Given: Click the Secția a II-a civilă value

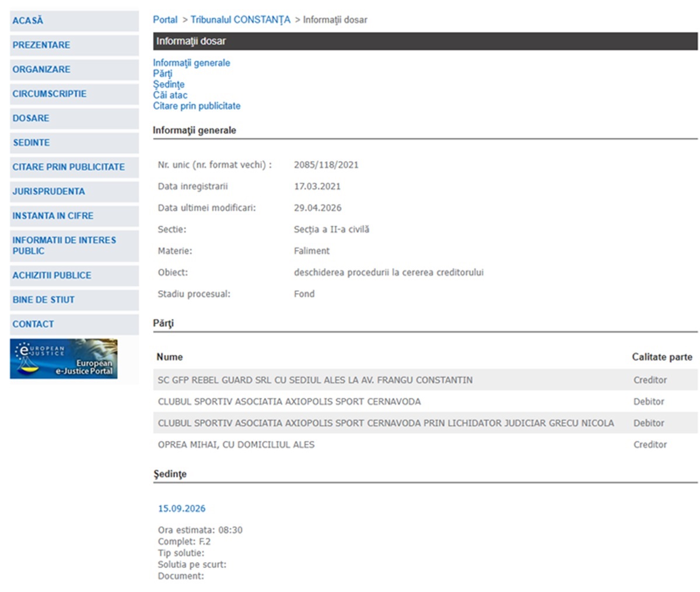Looking at the screenshot, I should click(x=331, y=229).
